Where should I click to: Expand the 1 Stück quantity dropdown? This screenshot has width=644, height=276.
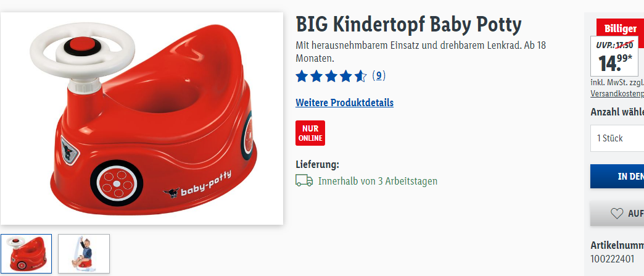pos(617,138)
